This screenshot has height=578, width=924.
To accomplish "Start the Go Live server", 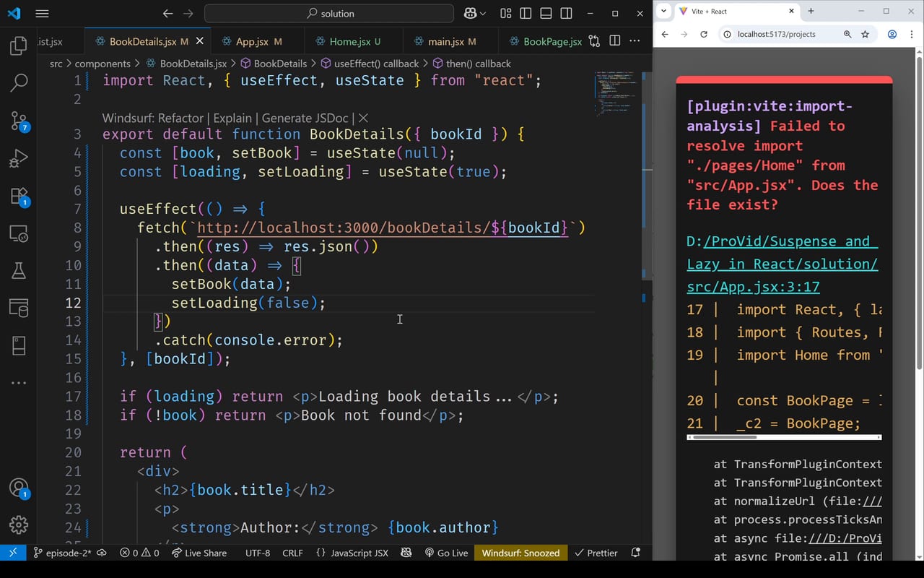I will [446, 553].
